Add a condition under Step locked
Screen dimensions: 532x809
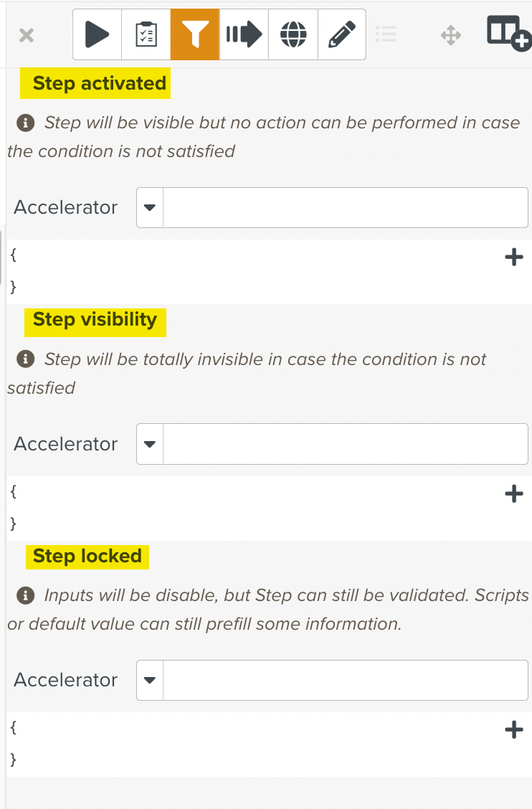[513, 729]
